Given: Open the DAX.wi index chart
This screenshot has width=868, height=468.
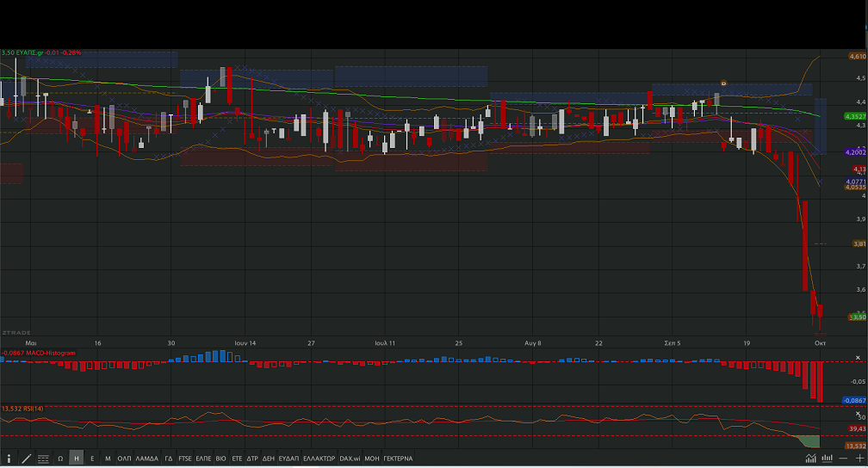Looking at the screenshot, I should 350,459.
